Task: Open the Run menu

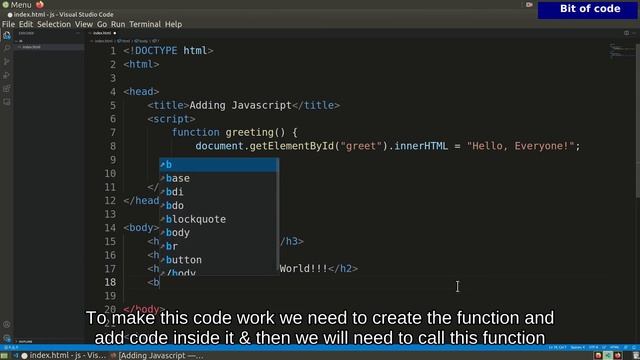Action: pyautogui.click(x=118, y=24)
